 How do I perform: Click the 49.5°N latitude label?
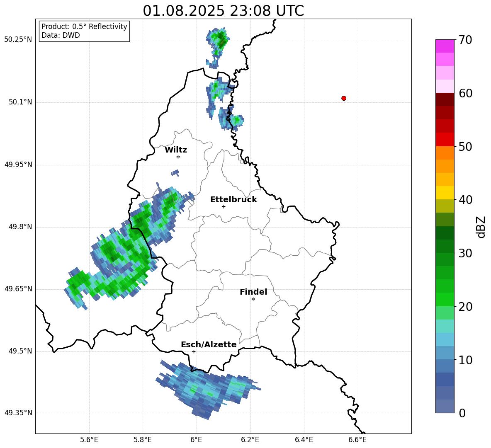pos(21,351)
